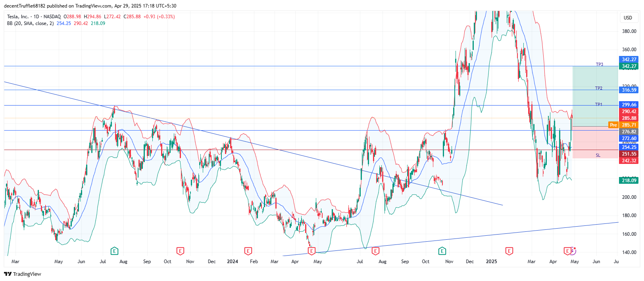This screenshot has width=644, height=281.
Task: Select the TP2 target label
Action: point(598,88)
